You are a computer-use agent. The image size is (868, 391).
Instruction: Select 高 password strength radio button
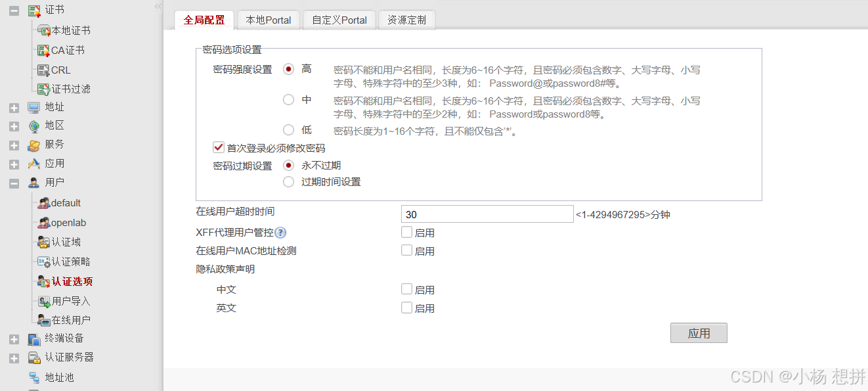tap(288, 69)
